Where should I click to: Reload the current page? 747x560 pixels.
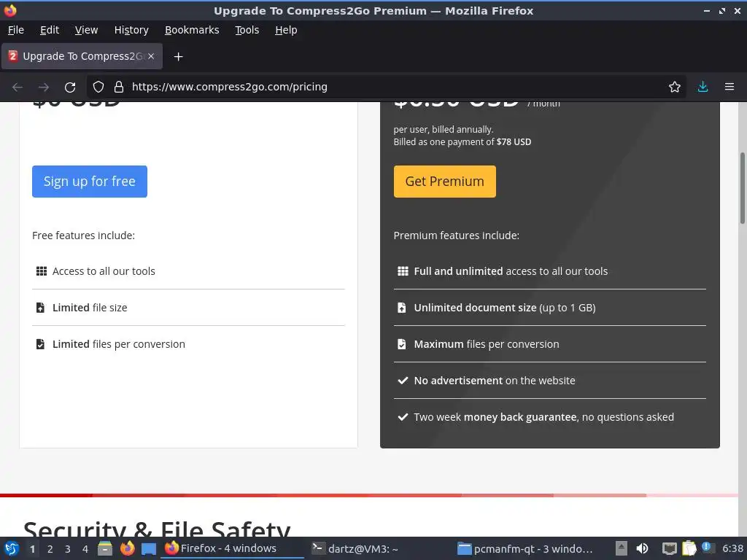(x=70, y=87)
